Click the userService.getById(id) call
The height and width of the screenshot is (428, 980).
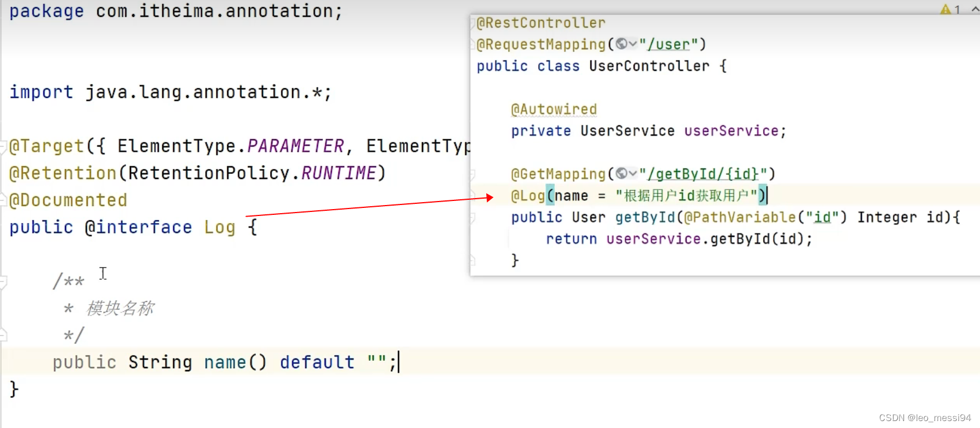point(705,239)
